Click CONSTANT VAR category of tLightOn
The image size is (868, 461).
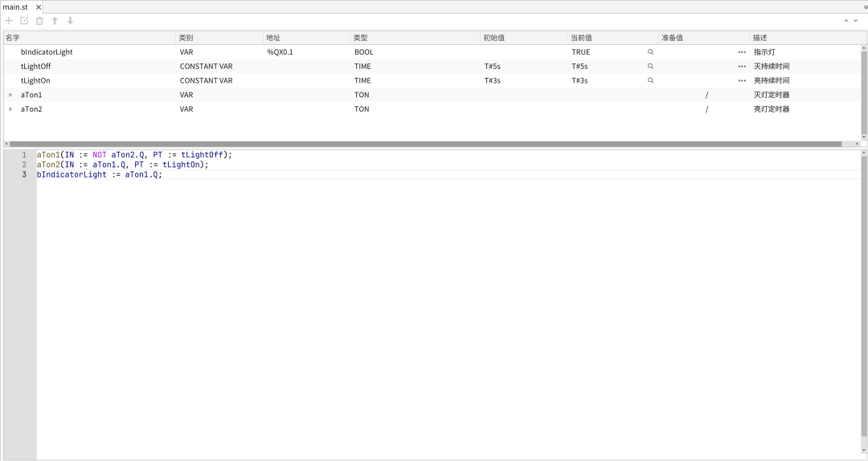tap(206, 81)
